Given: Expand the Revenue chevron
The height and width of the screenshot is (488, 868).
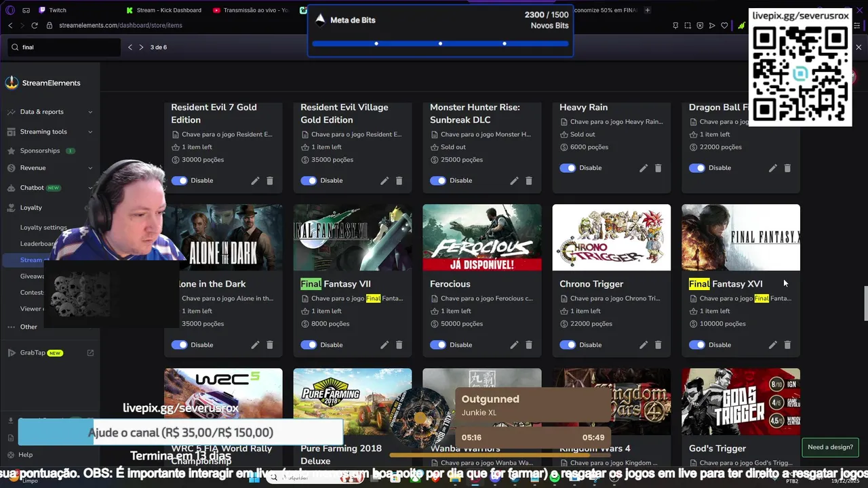Looking at the screenshot, I should tap(90, 168).
